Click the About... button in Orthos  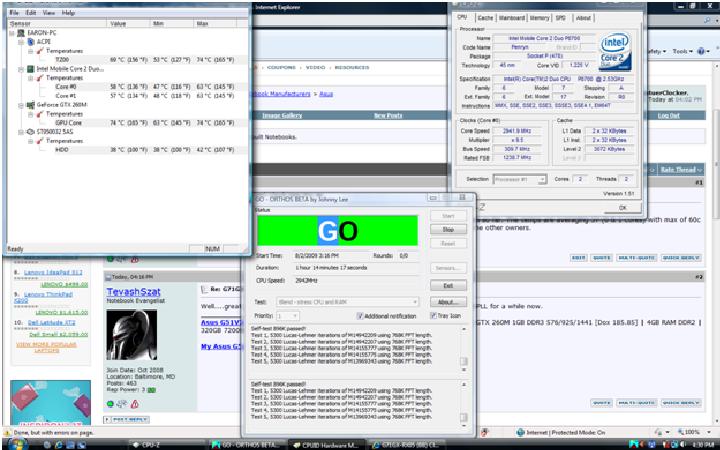pos(448,302)
